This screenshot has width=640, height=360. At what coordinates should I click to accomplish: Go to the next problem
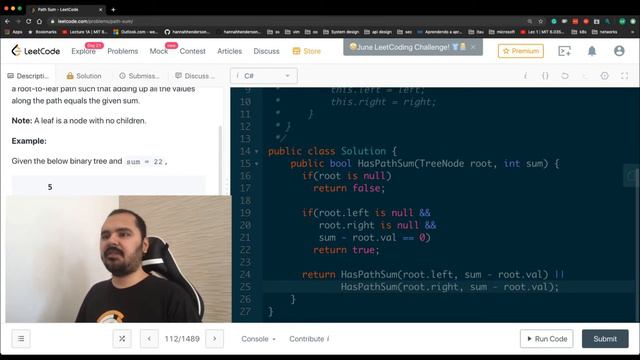click(215, 339)
